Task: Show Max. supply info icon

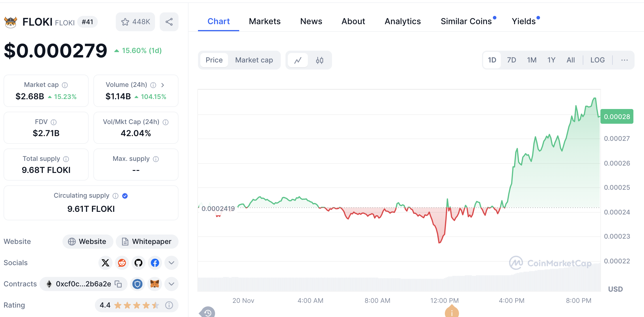Action: click(x=156, y=159)
